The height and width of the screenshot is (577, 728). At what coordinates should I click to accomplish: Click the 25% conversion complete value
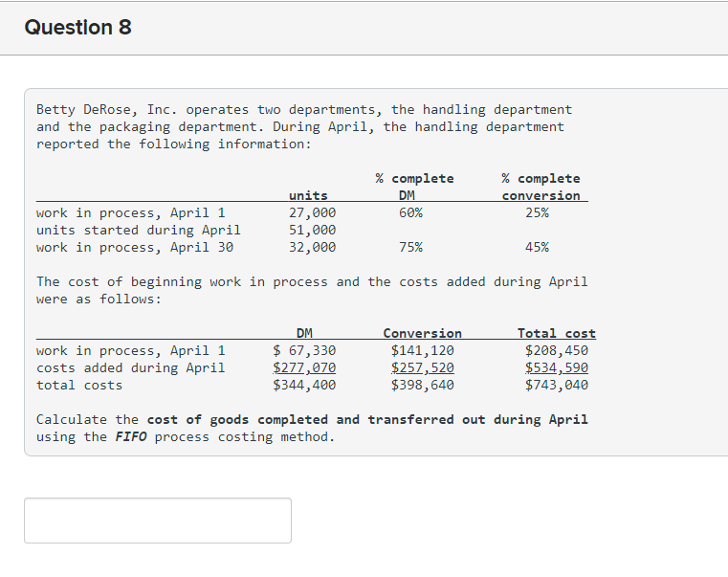tap(538, 212)
